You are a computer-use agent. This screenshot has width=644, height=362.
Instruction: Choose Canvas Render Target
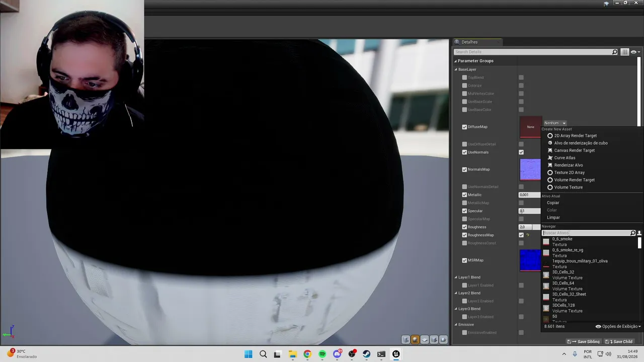pos(574,150)
